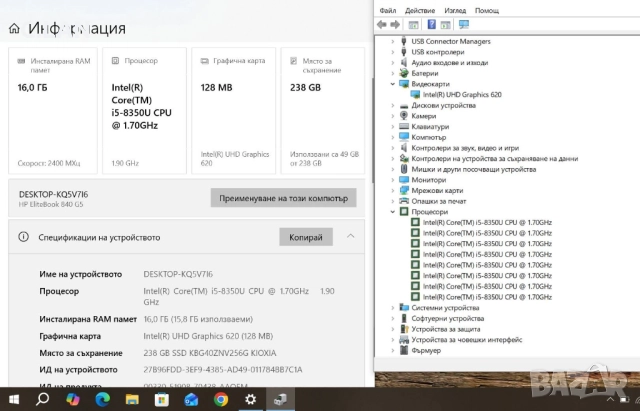Click the Процесор summary card

pos(144,111)
